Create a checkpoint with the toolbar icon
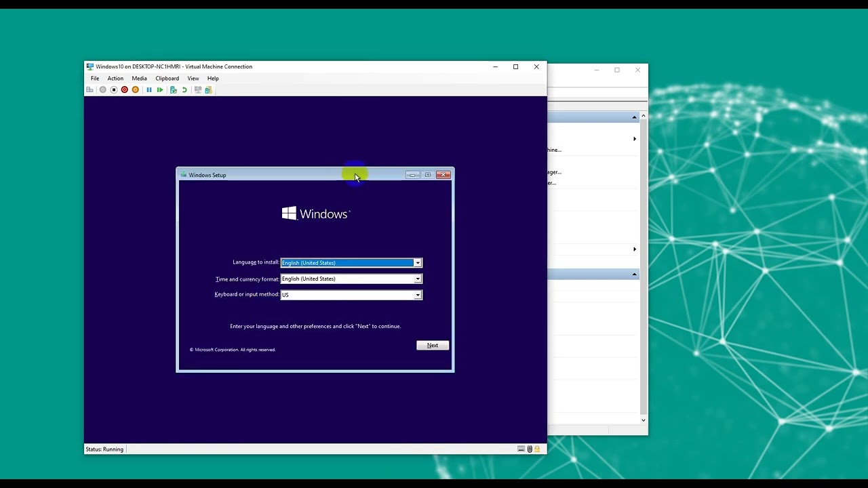The image size is (868, 488). tap(174, 89)
